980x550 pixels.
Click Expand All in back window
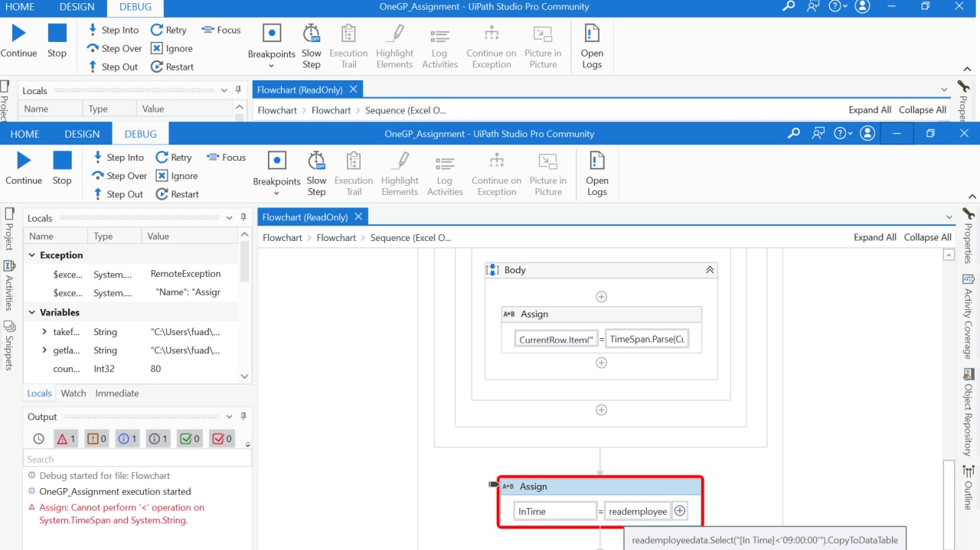click(870, 110)
